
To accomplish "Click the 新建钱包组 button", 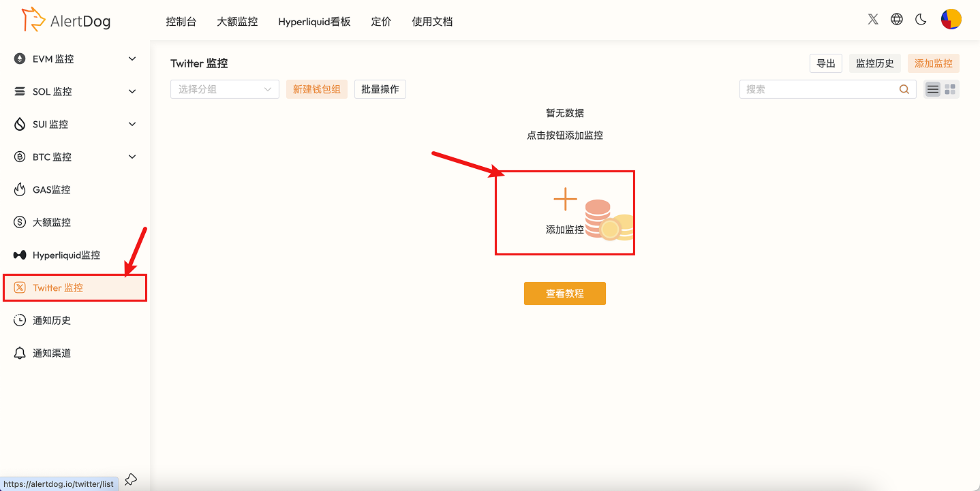I will (317, 89).
